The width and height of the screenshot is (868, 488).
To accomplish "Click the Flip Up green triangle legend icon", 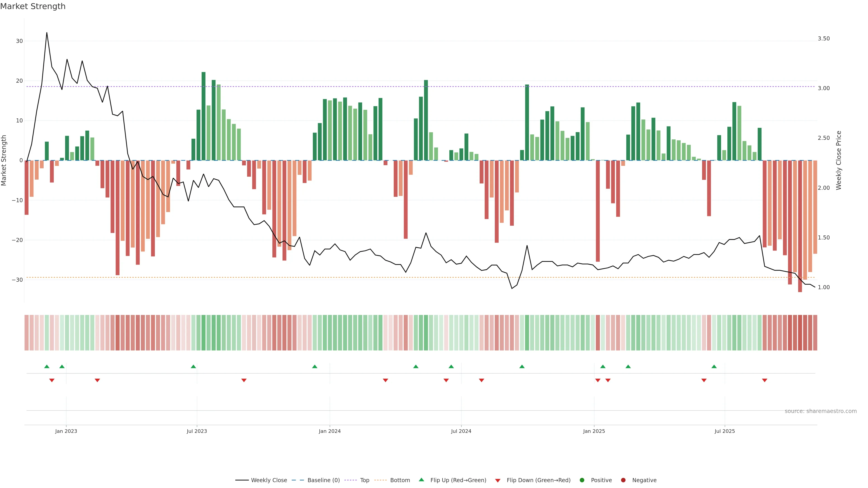I will click(421, 480).
